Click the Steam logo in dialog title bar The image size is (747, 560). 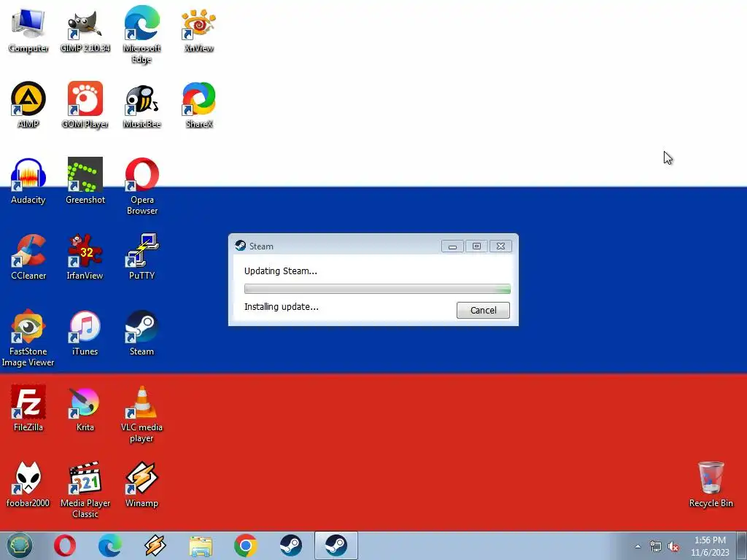pyautogui.click(x=240, y=246)
